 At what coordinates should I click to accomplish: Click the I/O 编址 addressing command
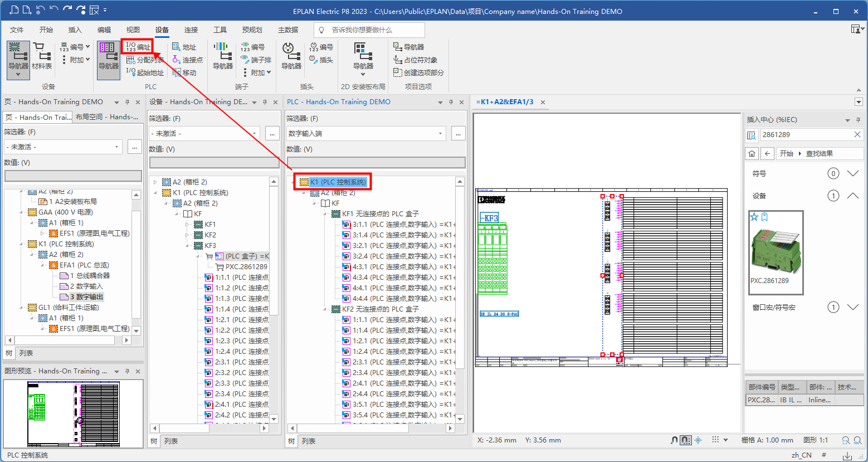tap(138, 47)
